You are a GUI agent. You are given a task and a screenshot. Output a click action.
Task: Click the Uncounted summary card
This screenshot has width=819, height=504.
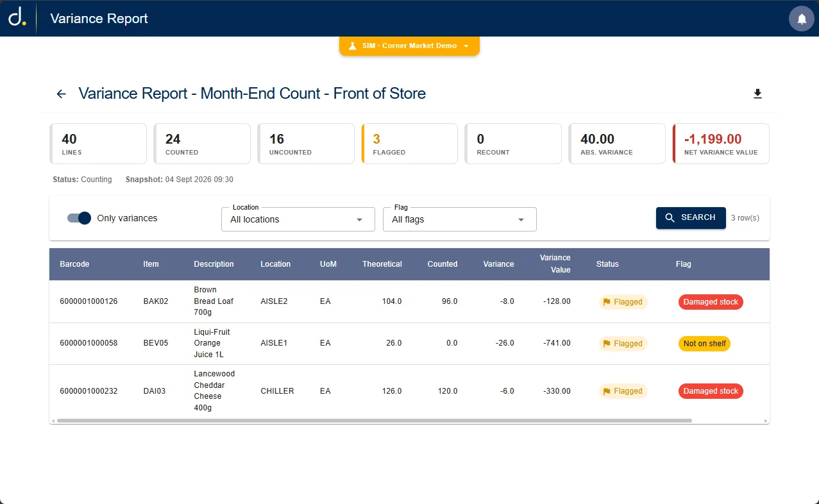(306, 144)
